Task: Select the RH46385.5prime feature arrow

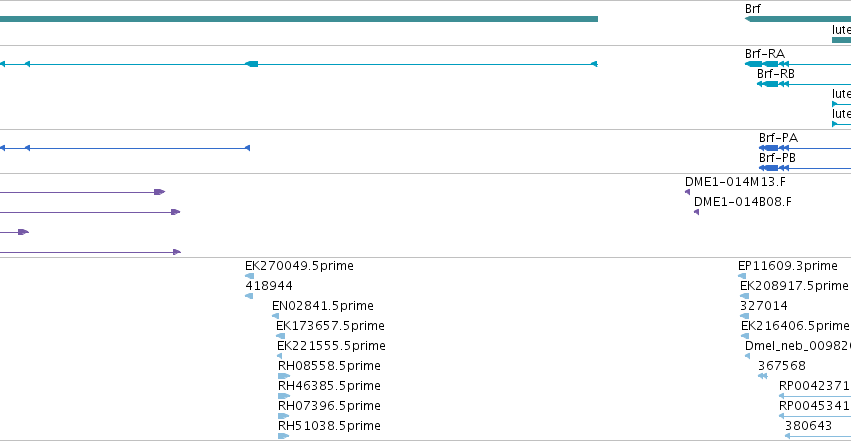Action: click(284, 396)
